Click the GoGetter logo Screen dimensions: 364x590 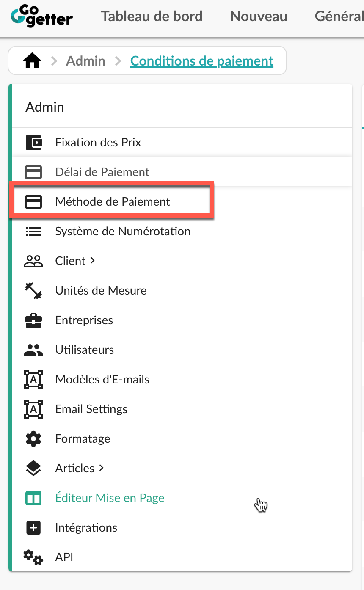41,17
